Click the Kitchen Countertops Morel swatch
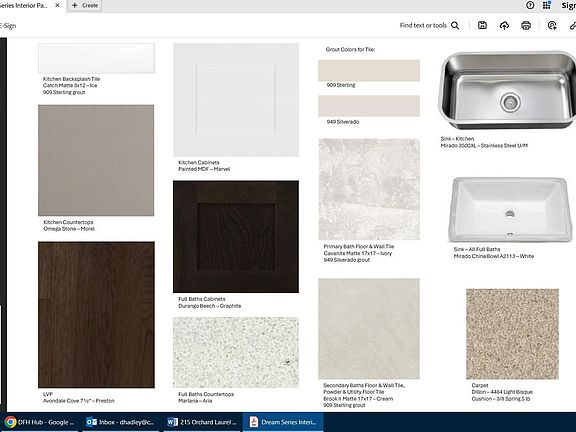 click(x=96, y=160)
